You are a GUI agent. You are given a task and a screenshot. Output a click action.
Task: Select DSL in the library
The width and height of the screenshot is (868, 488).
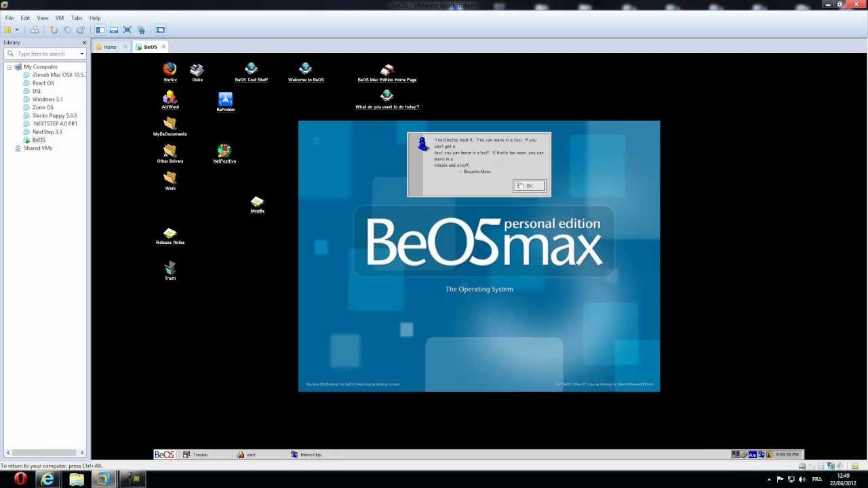click(37, 91)
